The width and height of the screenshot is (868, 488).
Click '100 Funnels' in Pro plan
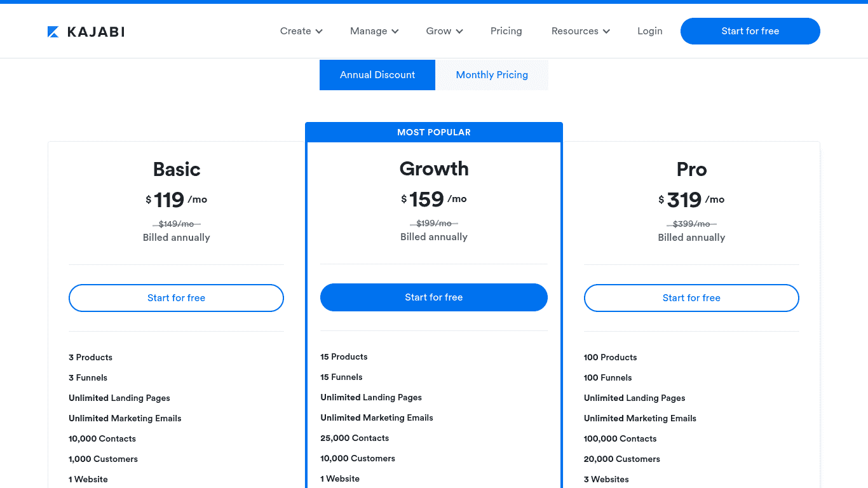tap(607, 377)
